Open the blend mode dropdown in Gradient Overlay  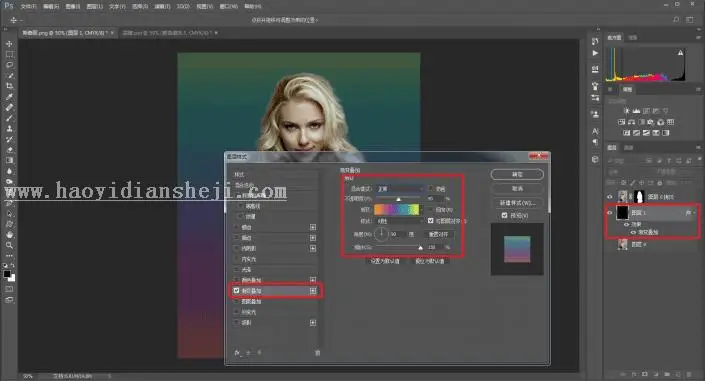pos(400,188)
